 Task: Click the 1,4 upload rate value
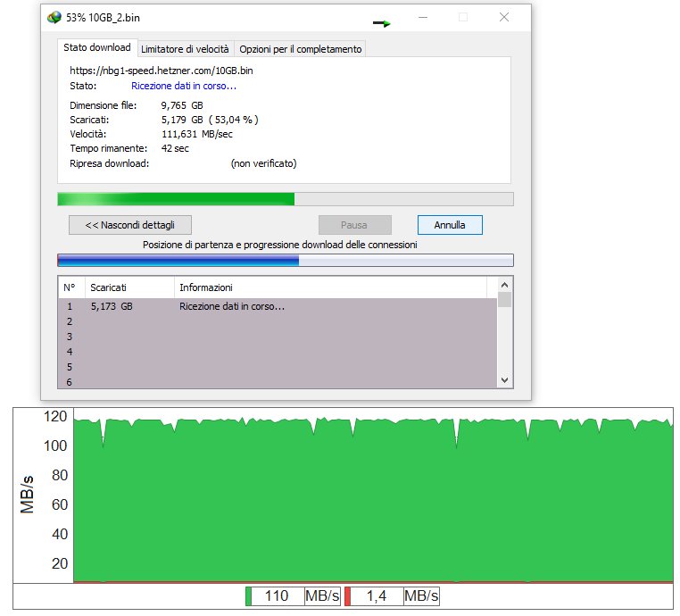point(377,596)
